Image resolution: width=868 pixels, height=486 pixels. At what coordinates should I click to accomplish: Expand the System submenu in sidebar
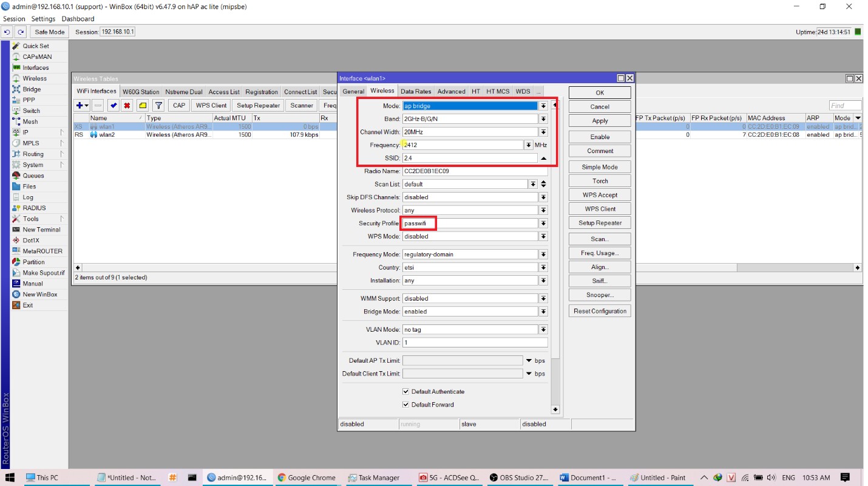[x=62, y=165]
